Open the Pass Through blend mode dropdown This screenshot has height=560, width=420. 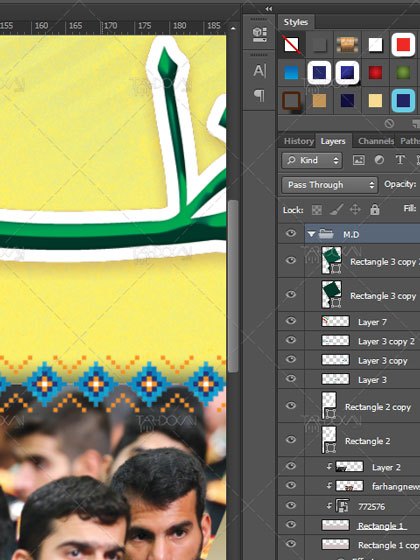[329, 185]
